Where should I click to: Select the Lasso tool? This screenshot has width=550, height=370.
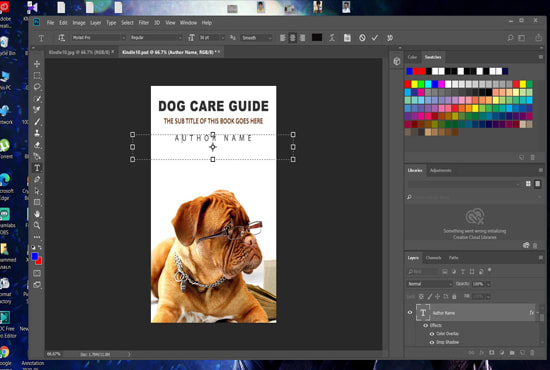point(37,87)
